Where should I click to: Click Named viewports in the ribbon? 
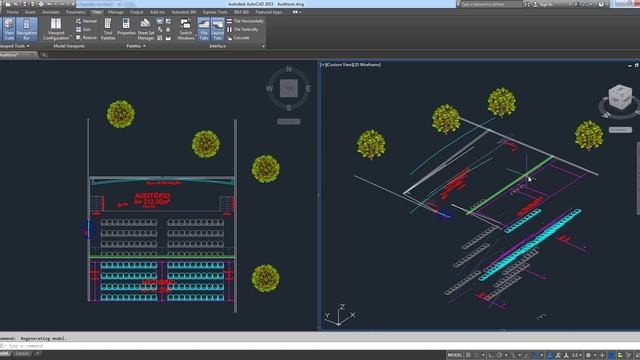pos(87,21)
